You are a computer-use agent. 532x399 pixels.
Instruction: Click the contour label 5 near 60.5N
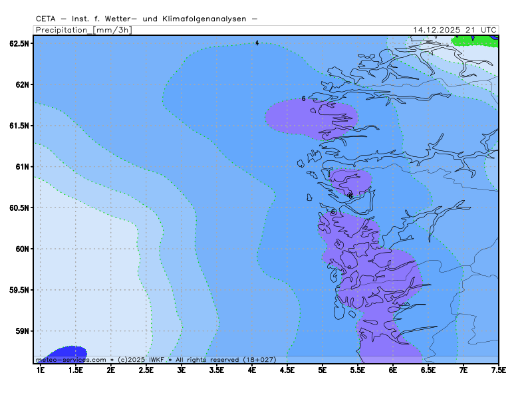332,212
